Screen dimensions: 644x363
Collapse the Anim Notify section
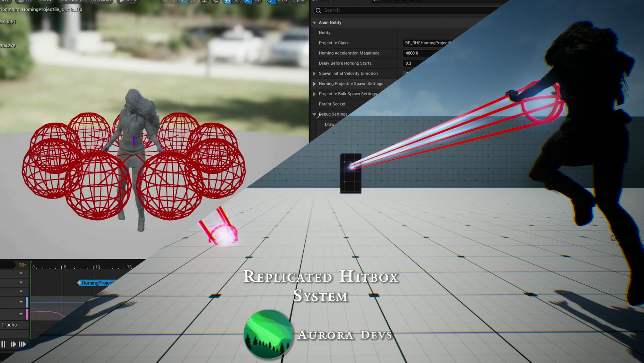coord(314,22)
